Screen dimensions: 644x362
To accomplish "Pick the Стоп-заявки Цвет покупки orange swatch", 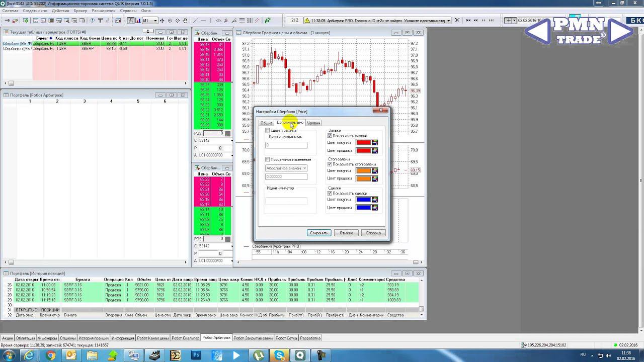I will [x=363, y=171].
